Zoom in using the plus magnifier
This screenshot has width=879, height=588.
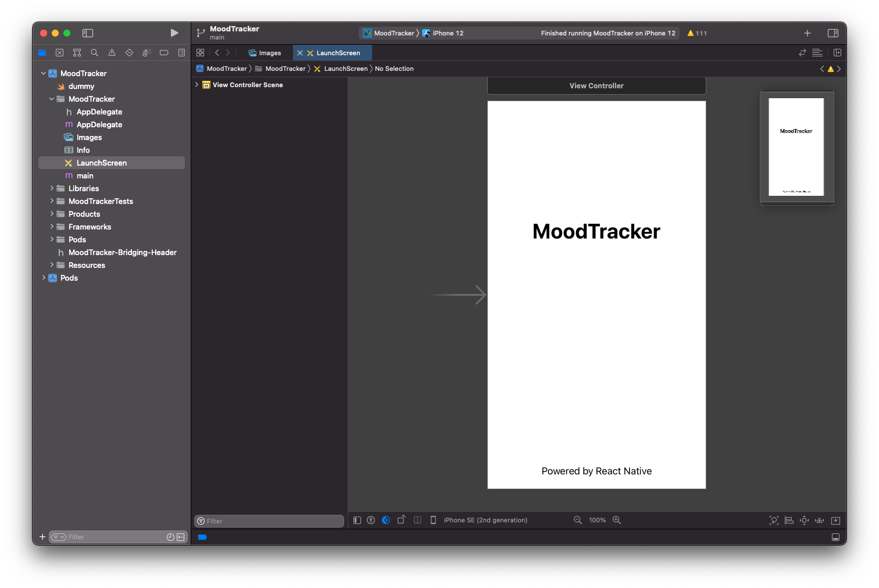pyautogui.click(x=616, y=520)
